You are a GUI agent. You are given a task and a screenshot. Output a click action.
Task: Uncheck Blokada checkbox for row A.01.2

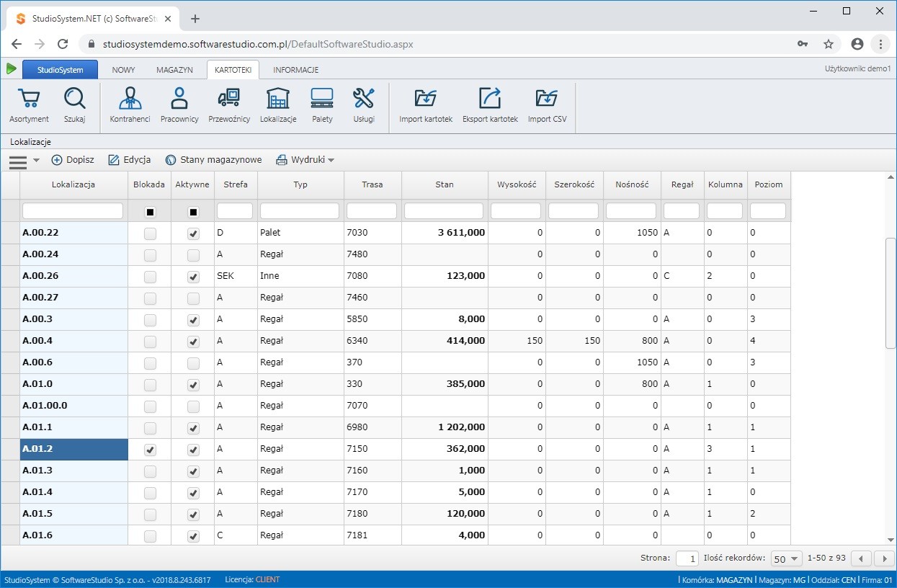(150, 450)
